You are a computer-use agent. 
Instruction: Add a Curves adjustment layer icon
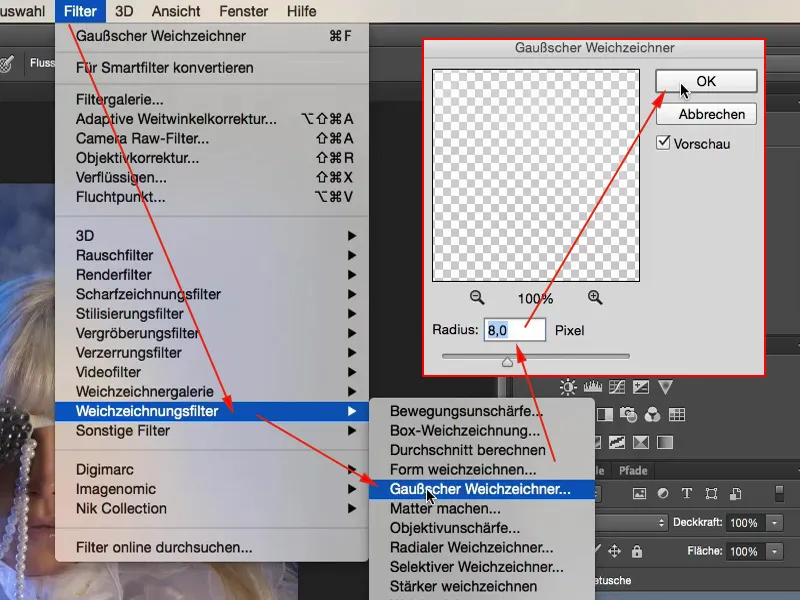(x=617, y=387)
